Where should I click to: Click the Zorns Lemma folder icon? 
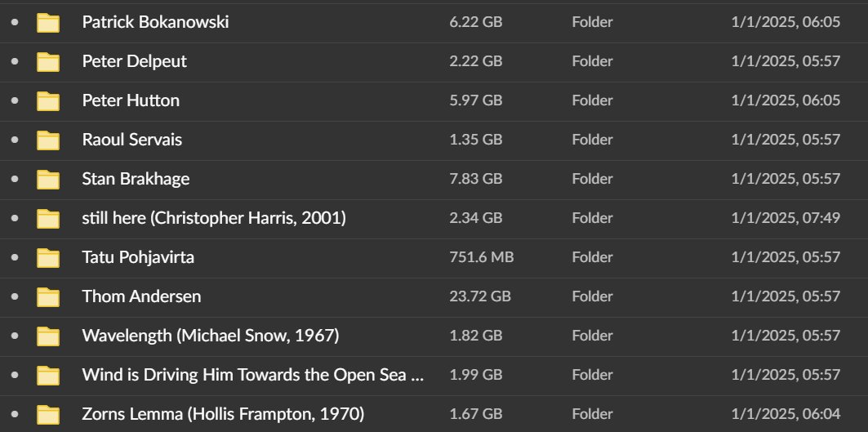tap(48, 415)
